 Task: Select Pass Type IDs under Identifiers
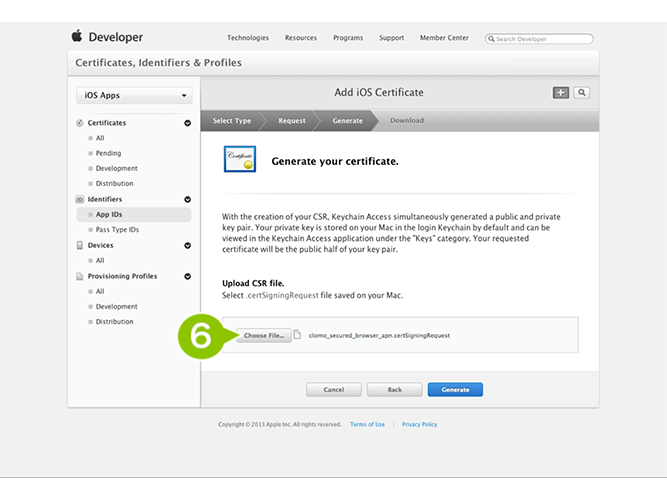pyautogui.click(x=117, y=230)
